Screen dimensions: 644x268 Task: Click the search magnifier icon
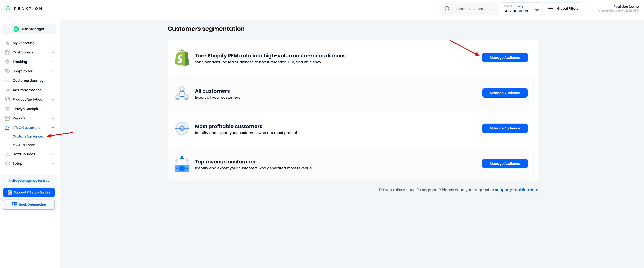pyautogui.click(x=447, y=9)
